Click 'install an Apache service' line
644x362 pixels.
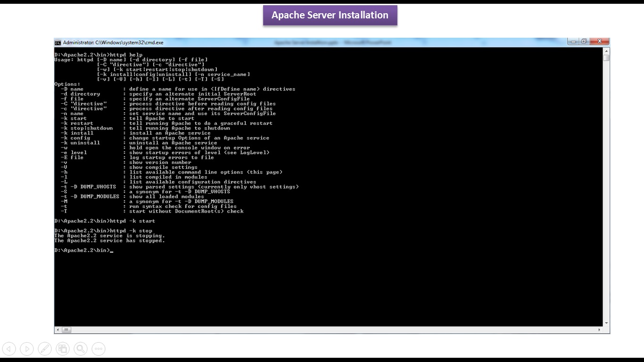170,133
